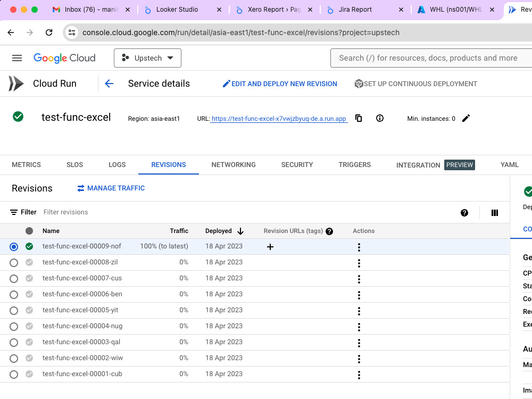Open actions menu for test-func-excel-00004-nug

point(359,327)
